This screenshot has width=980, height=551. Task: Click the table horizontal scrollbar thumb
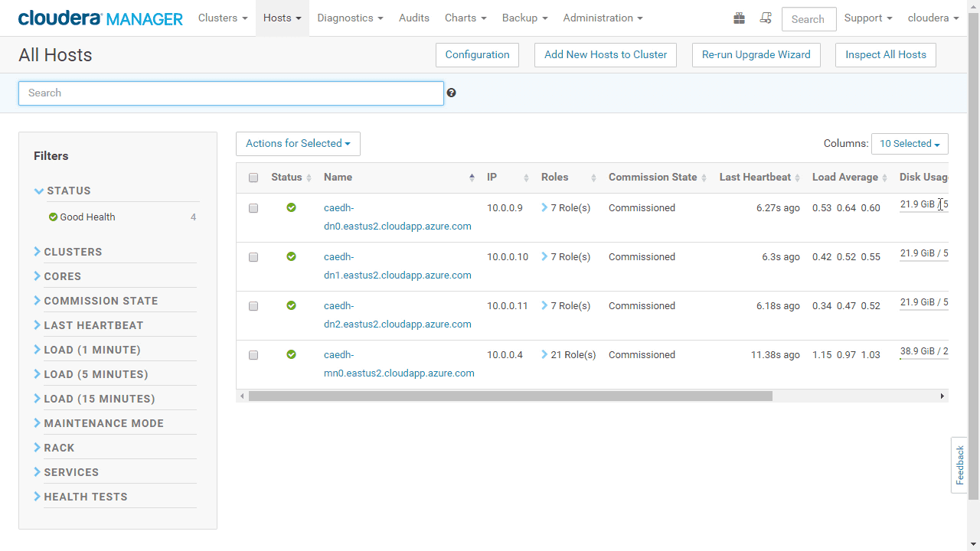pyautogui.click(x=511, y=396)
